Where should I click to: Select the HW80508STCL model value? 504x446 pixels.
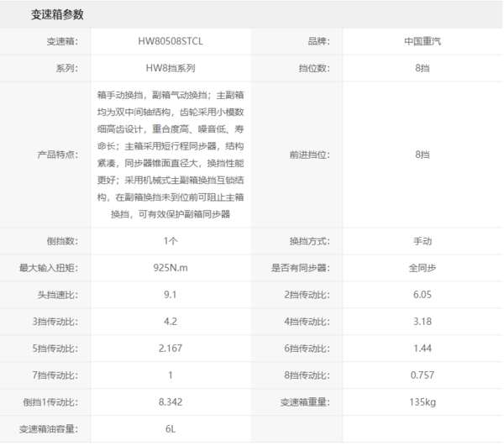pyautogui.click(x=171, y=41)
